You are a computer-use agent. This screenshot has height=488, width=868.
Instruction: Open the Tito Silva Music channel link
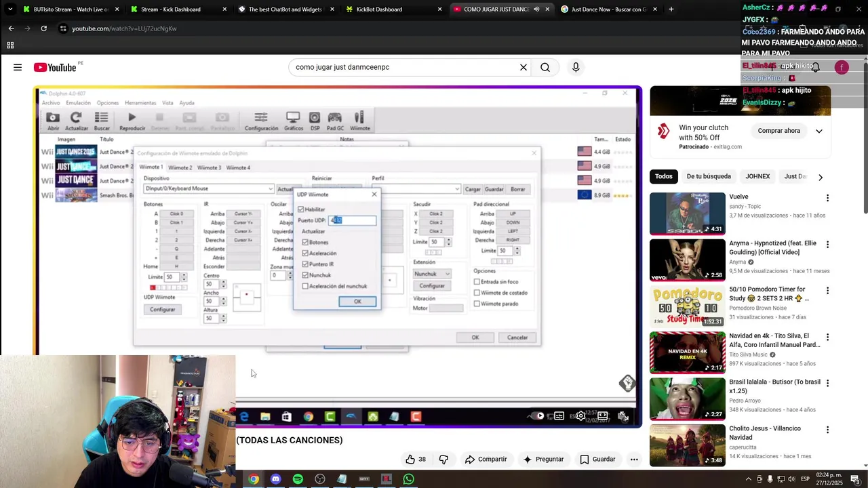pos(748,354)
